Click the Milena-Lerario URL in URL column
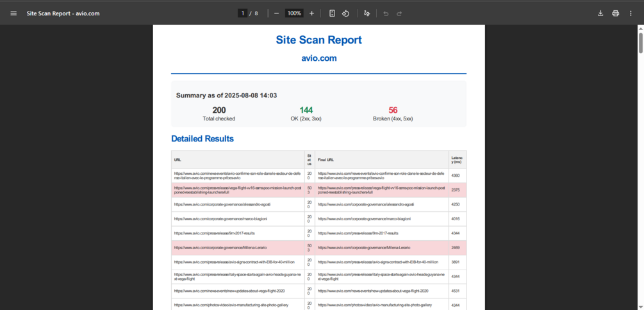 [220, 248]
